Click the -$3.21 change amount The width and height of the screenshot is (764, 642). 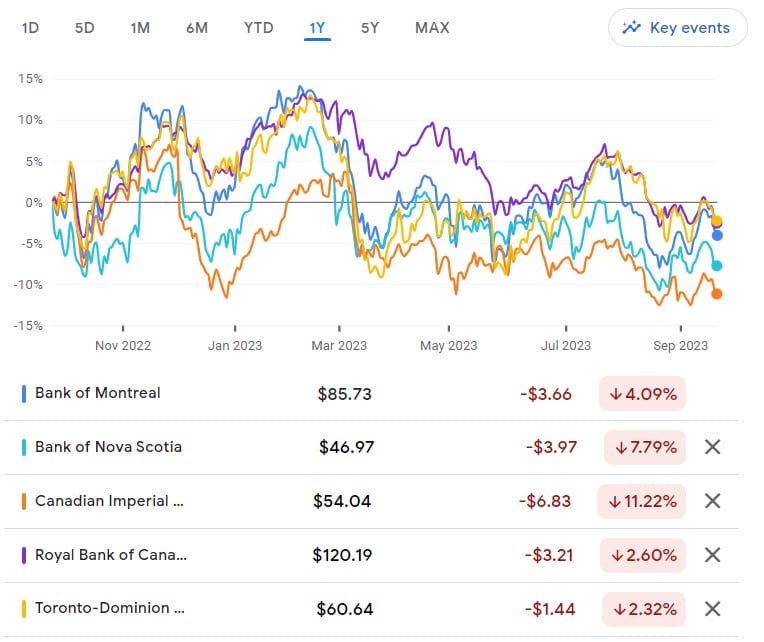click(x=549, y=555)
